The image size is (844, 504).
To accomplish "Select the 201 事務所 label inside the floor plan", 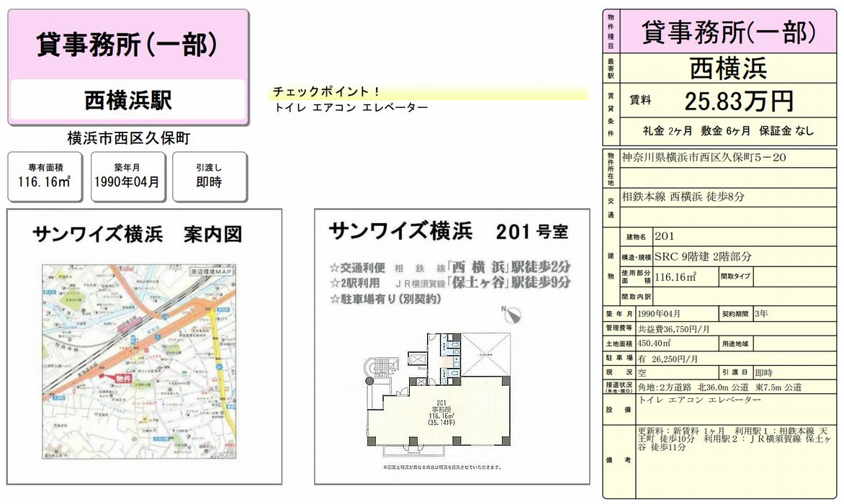I will (x=441, y=406).
